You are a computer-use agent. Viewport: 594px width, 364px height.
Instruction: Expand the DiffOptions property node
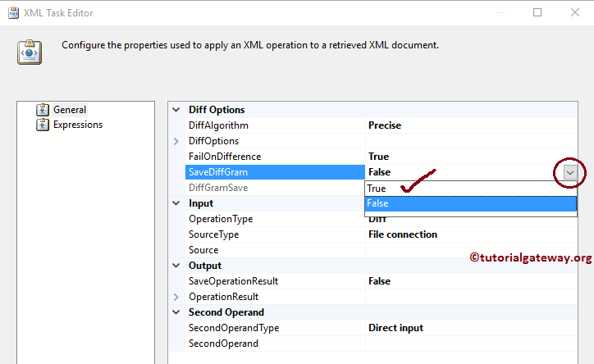(x=176, y=141)
